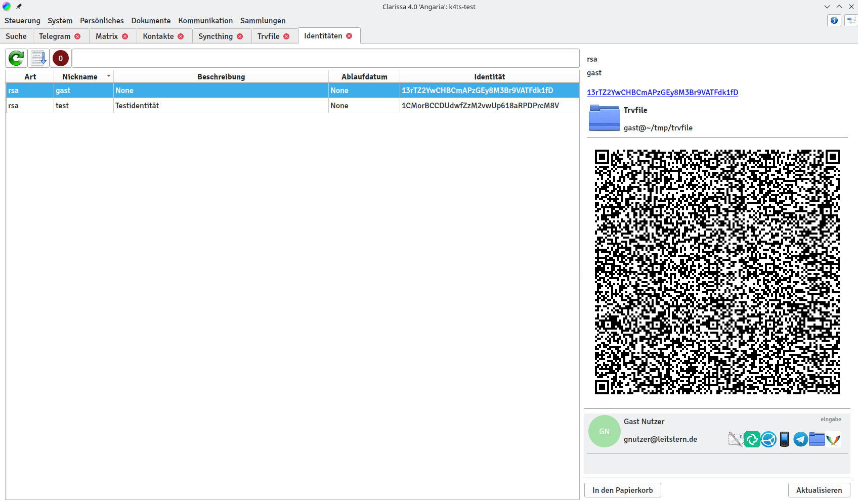This screenshot has height=504, width=858.
Task: Click the colorful X-shaped icon in contact card
Action: coord(833,439)
